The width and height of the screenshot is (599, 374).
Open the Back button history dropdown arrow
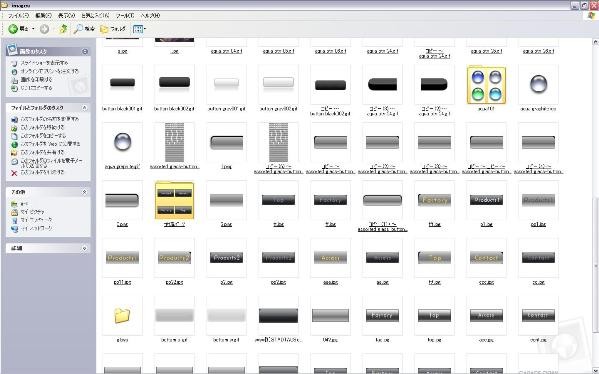(x=33, y=29)
